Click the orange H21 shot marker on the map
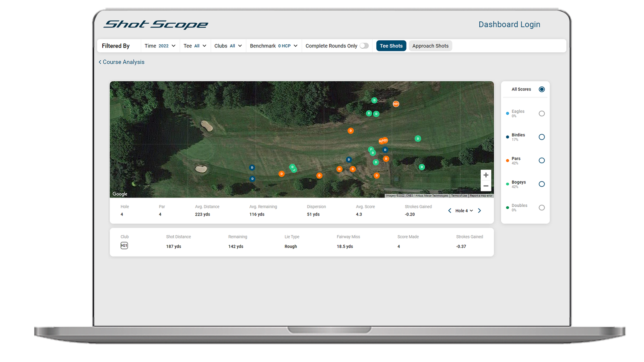This screenshot has height=362, width=644. (396, 103)
